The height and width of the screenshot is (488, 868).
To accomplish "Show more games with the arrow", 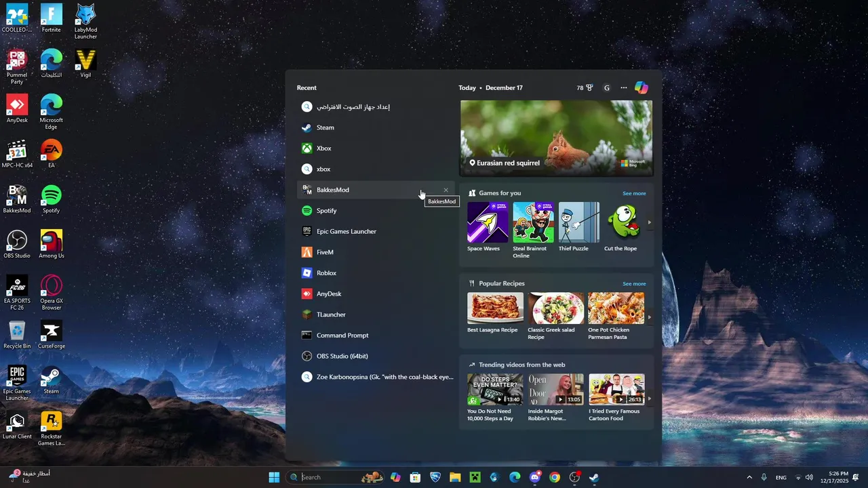I will coord(649,222).
